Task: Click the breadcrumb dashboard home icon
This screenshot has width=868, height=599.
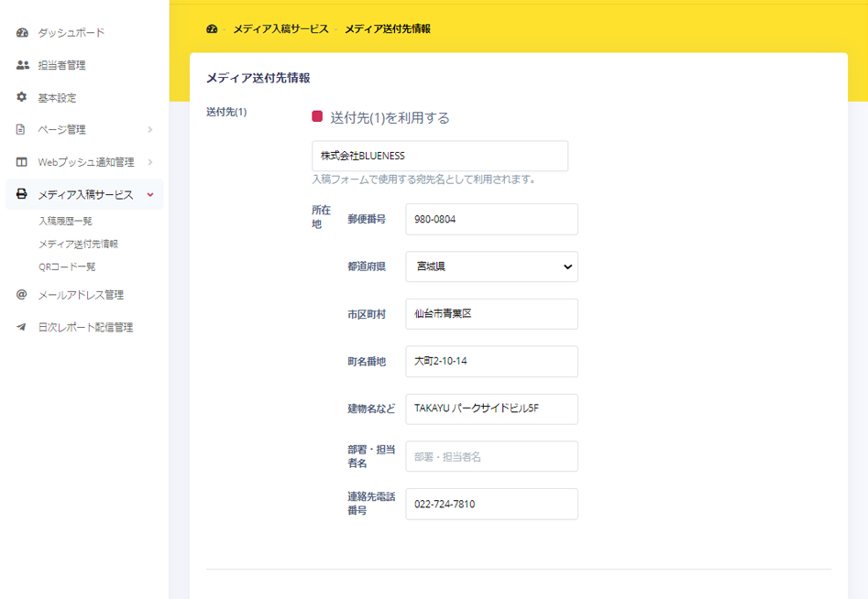Action: click(x=212, y=28)
